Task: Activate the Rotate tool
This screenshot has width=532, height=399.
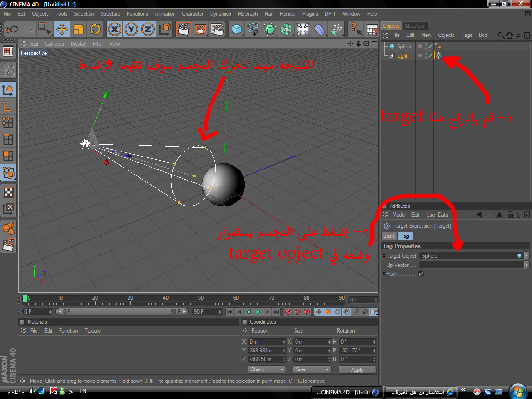Action: tap(95, 29)
